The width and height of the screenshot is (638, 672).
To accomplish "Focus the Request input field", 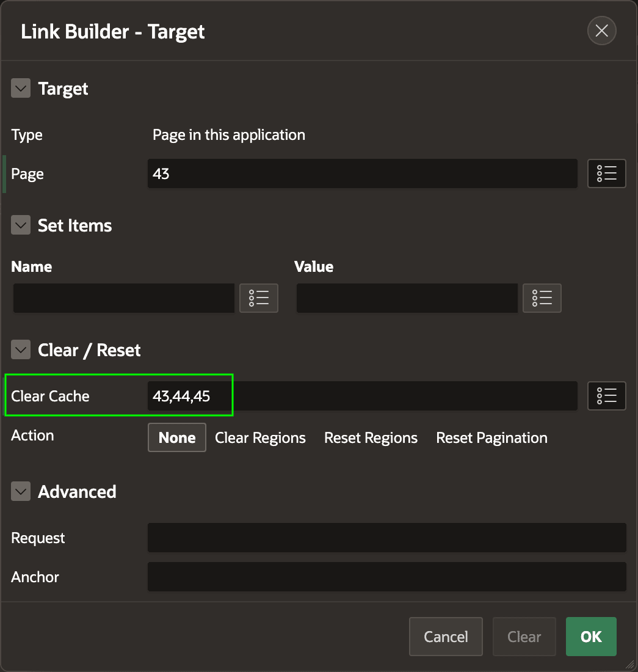I will (386, 538).
